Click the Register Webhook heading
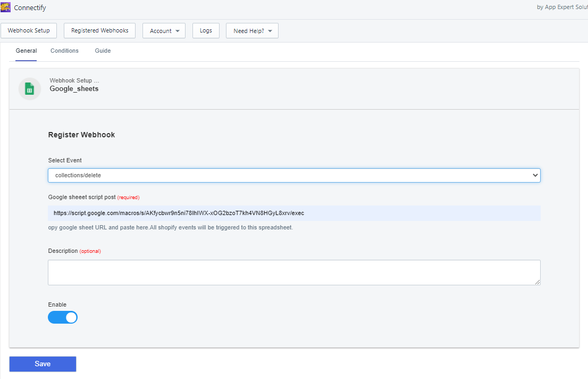Image resolution: width=588 pixels, height=379 pixels. click(x=81, y=135)
